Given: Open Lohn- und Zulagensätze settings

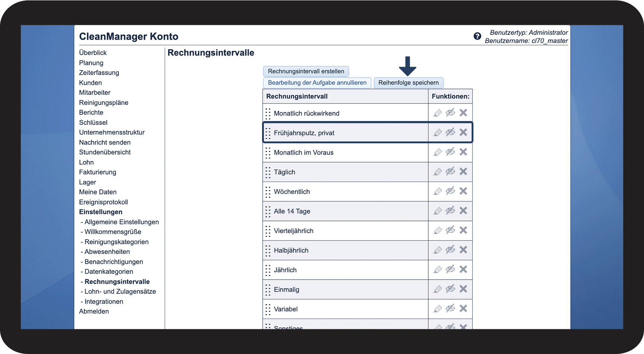Looking at the screenshot, I should click(120, 291).
